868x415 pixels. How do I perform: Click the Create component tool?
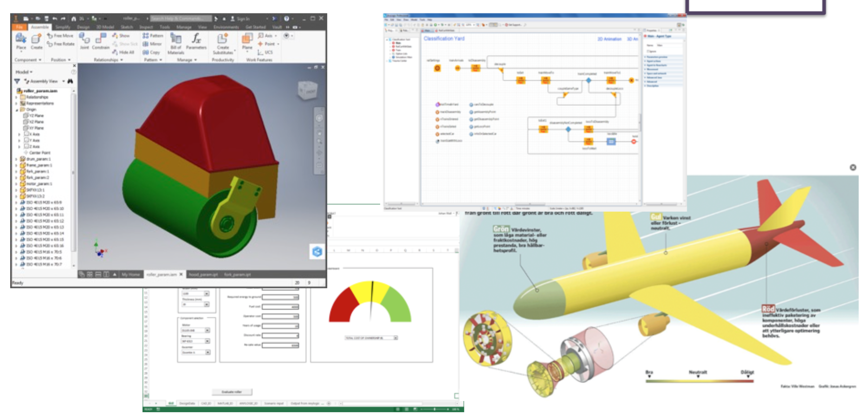(37, 41)
